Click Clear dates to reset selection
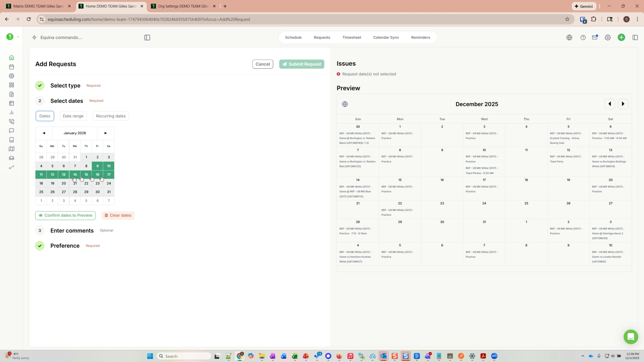Viewport: 644px width, 362px height. click(x=118, y=215)
